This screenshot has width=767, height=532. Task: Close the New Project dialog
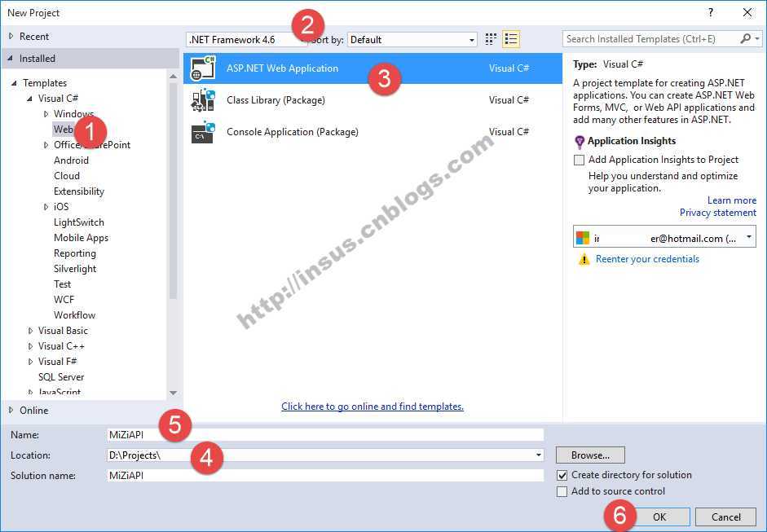747,13
